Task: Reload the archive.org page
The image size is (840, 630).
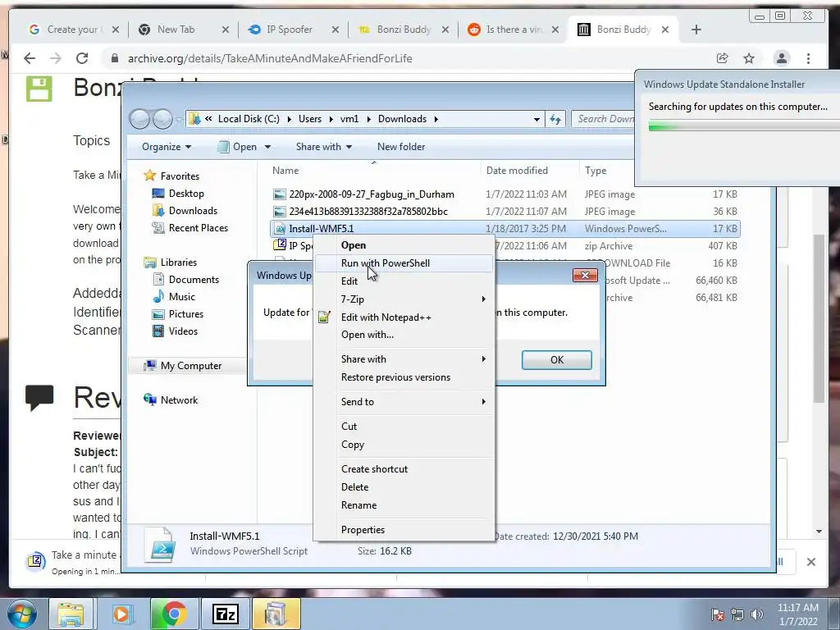Action: click(x=81, y=58)
